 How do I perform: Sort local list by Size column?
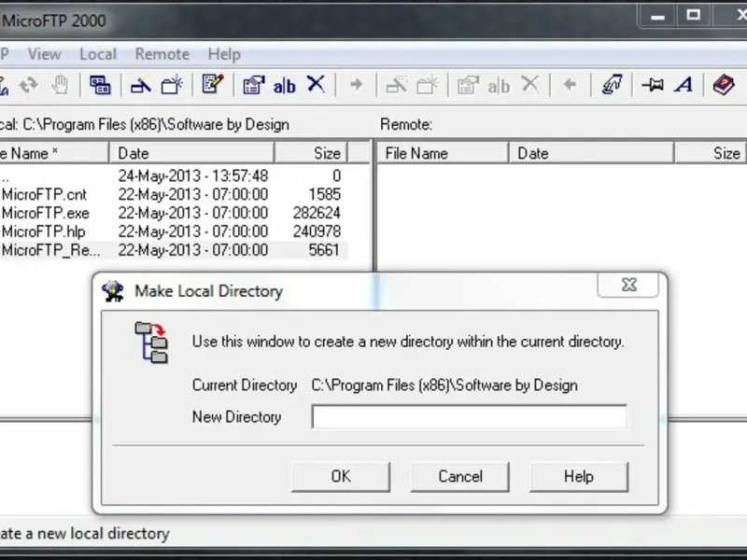tap(312, 153)
